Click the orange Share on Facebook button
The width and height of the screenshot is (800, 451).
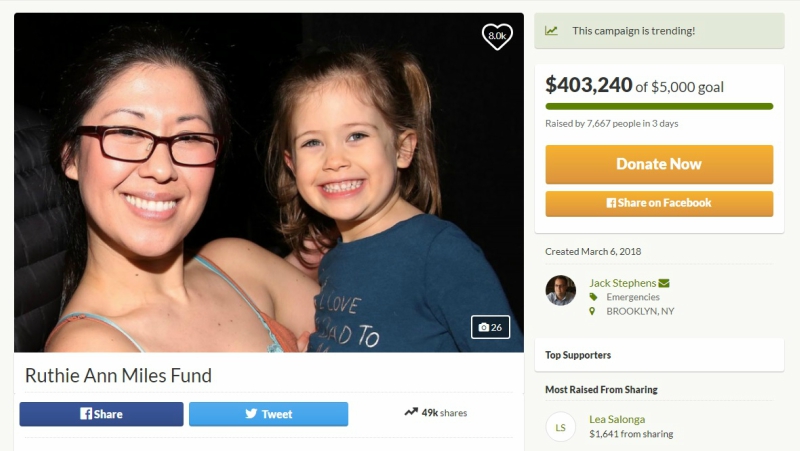[x=659, y=204]
